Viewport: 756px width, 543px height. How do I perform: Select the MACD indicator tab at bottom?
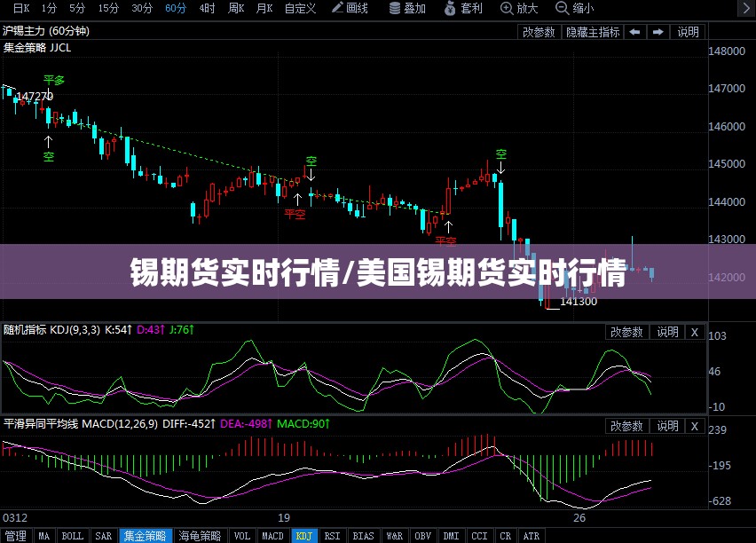coord(272,536)
